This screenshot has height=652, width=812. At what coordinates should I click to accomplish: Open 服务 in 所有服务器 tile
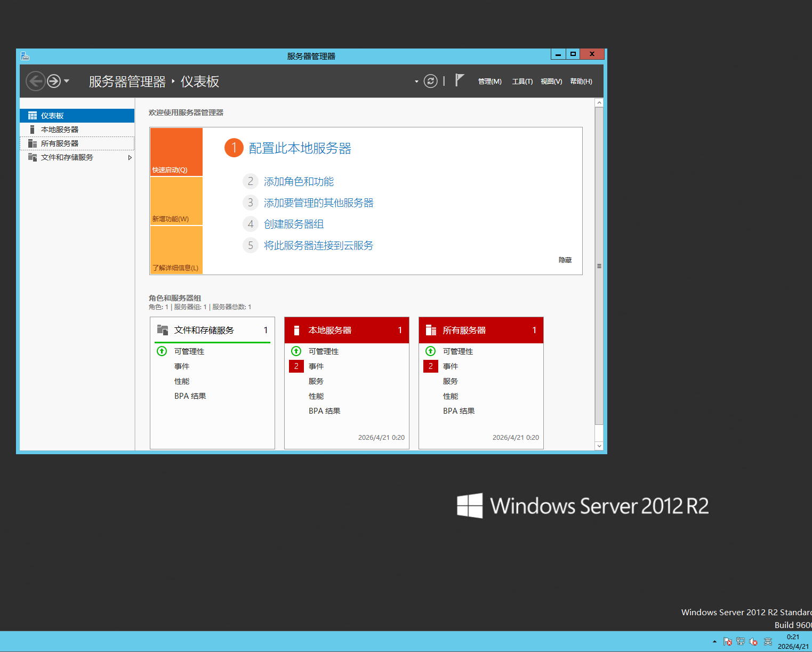coord(451,381)
